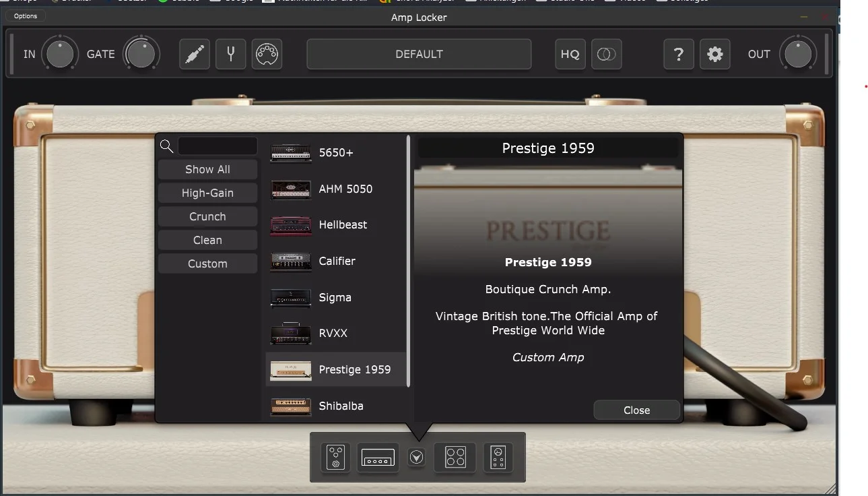This screenshot has width=868, height=496.
Task: Close the amp browser with Close button
Action: (x=636, y=410)
